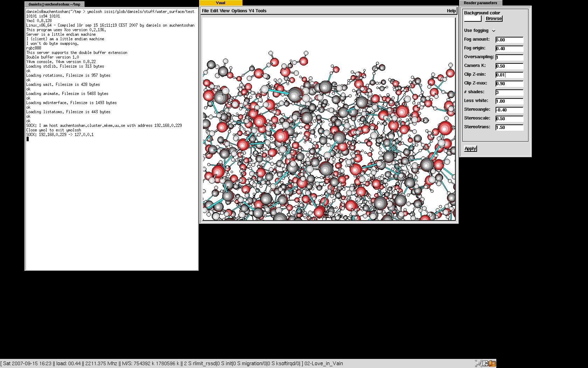Focus the Clip Z-max field
The height and width of the screenshot is (368, 588).
[x=509, y=83]
